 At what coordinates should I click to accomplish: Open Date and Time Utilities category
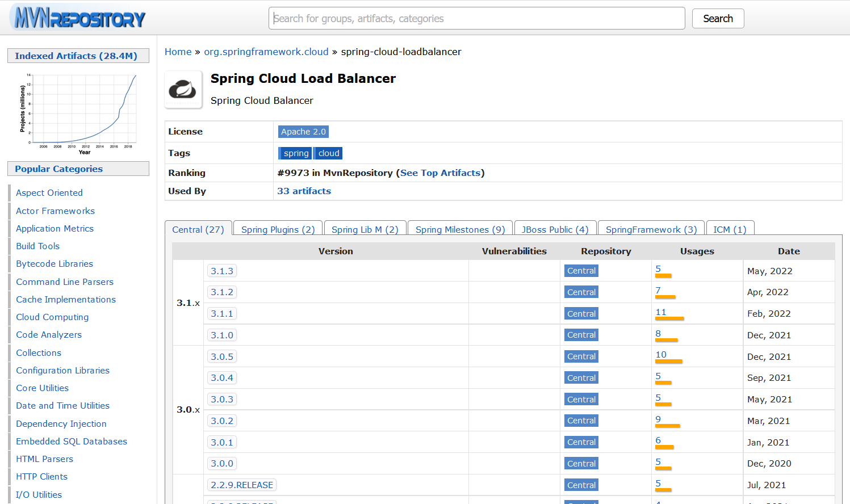[62, 406]
